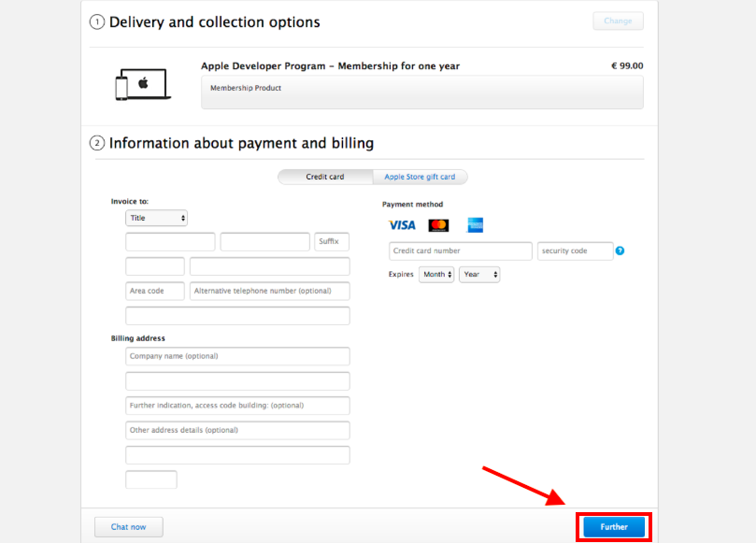The height and width of the screenshot is (543, 756).
Task: Click the Alternative telephone number field
Action: pyautogui.click(x=269, y=292)
